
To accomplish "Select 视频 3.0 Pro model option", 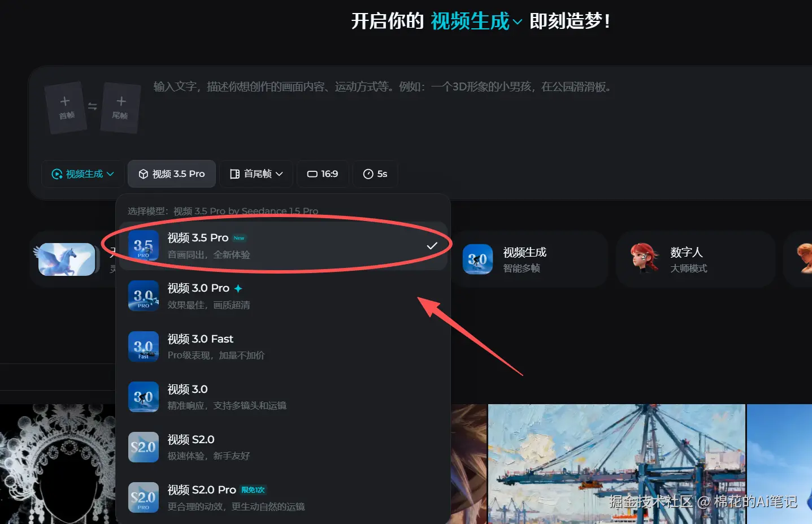I will 283,296.
